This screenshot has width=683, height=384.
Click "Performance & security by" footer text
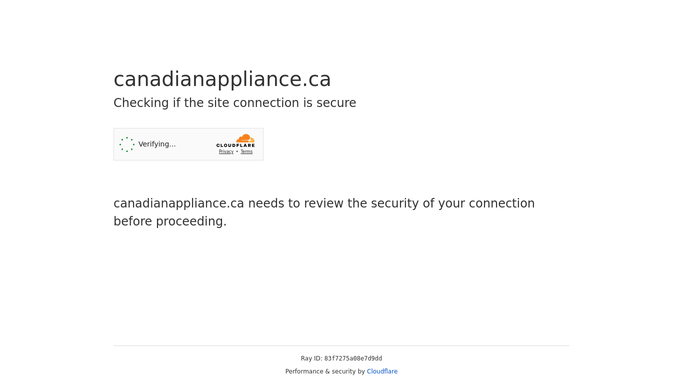click(325, 371)
